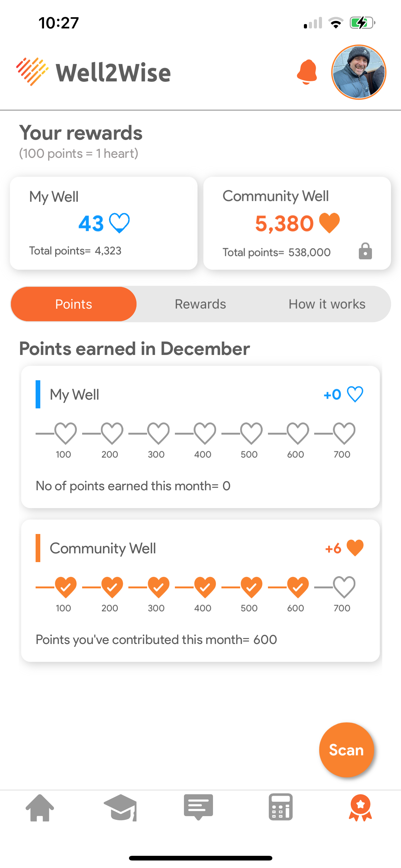Select the Points tab
Screen dimensions: 401x868
click(x=74, y=304)
